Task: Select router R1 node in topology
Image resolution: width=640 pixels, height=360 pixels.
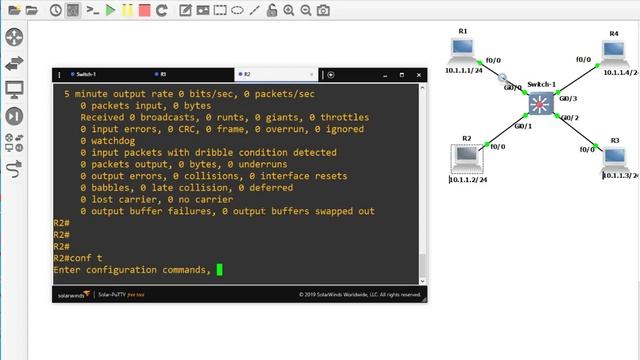Action: click(x=462, y=51)
